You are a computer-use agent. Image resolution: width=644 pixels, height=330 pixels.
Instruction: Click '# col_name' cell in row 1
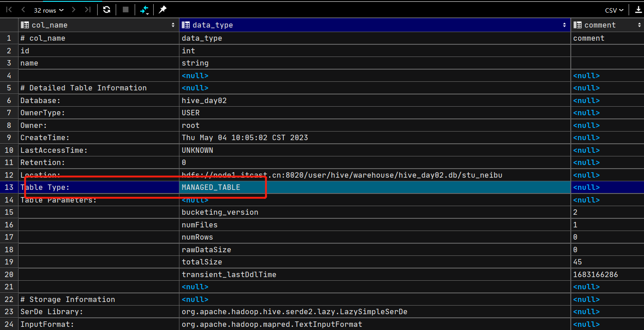99,38
